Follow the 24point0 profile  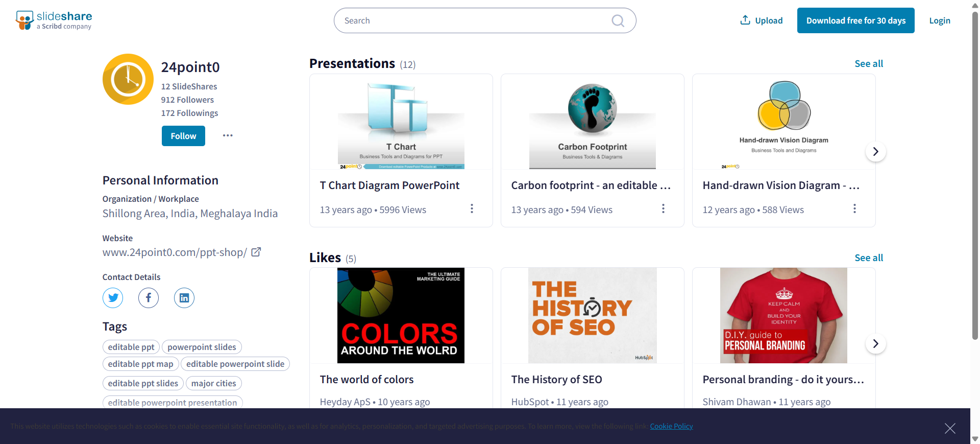183,136
